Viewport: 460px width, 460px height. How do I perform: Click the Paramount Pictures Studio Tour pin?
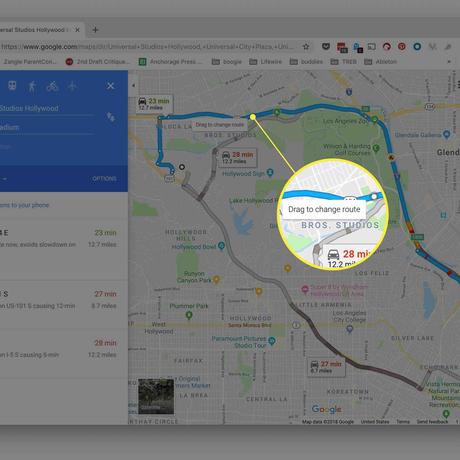272,341
